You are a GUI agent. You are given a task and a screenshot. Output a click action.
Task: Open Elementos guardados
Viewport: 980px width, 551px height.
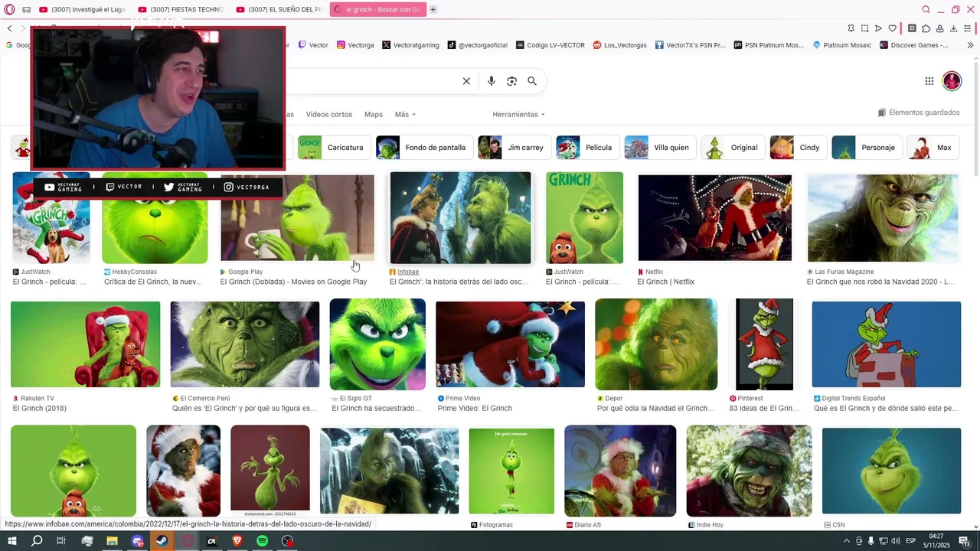tap(919, 112)
